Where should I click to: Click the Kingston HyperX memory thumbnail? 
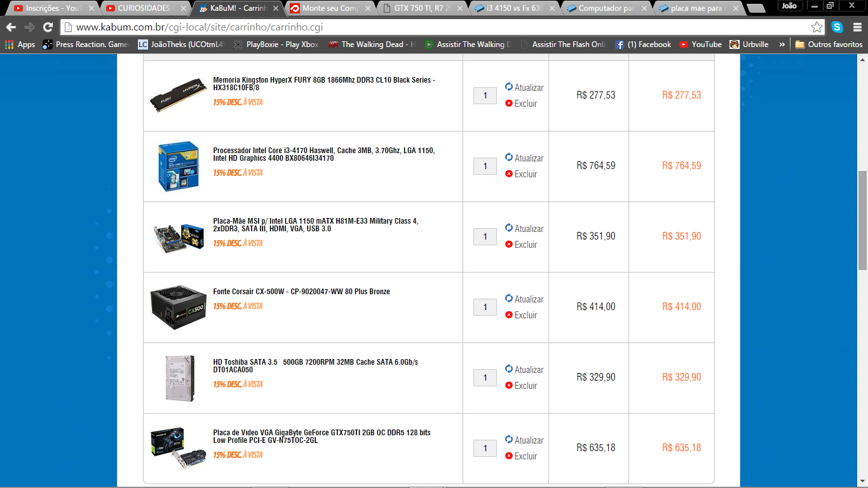pyautogui.click(x=178, y=96)
